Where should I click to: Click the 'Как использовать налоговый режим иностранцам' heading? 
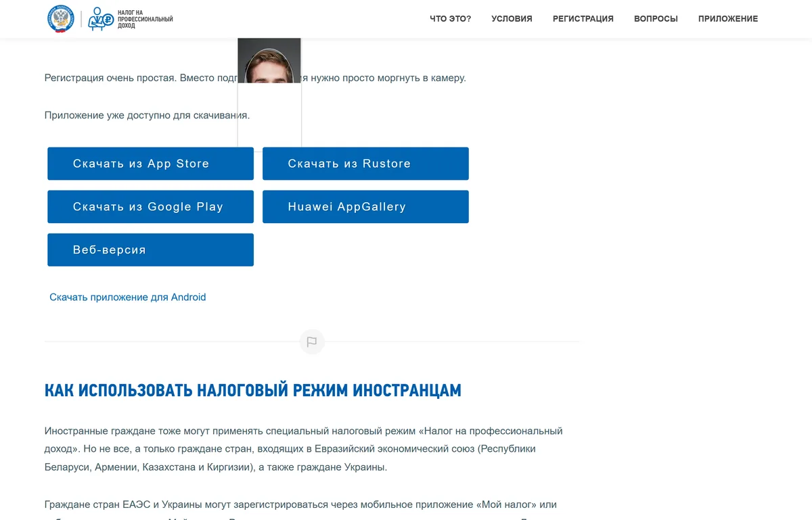[253, 390]
